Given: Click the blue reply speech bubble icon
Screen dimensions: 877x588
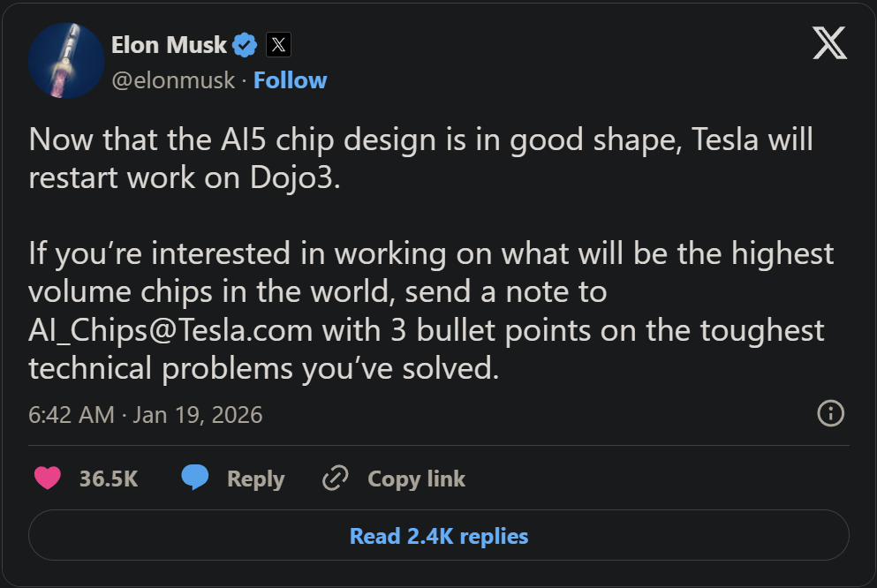Looking at the screenshot, I should point(195,479).
